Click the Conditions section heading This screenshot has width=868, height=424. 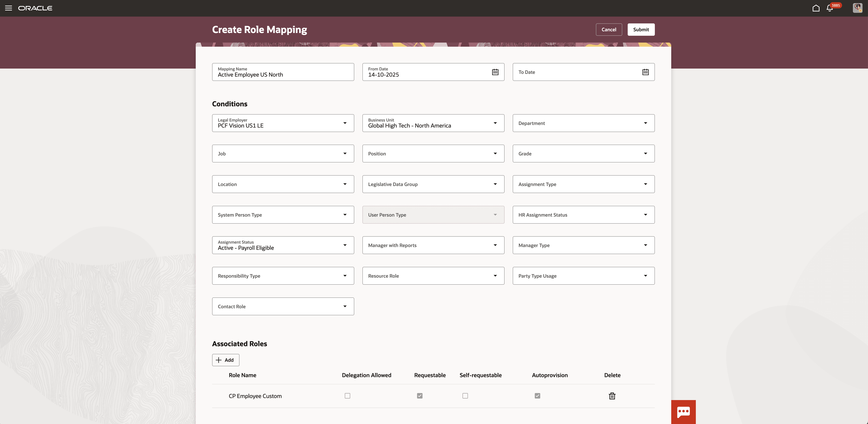(x=229, y=104)
